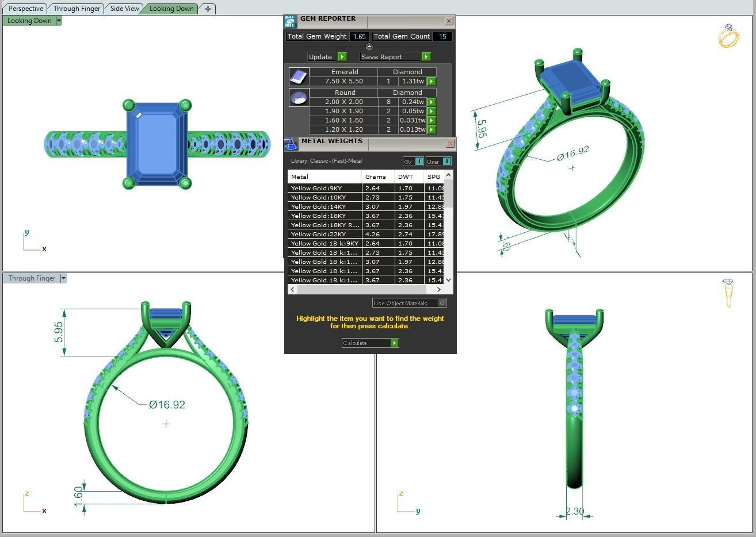Close the Gem Reporter panel
This screenshot has width=756, height=537.
[x=449, y=21]
